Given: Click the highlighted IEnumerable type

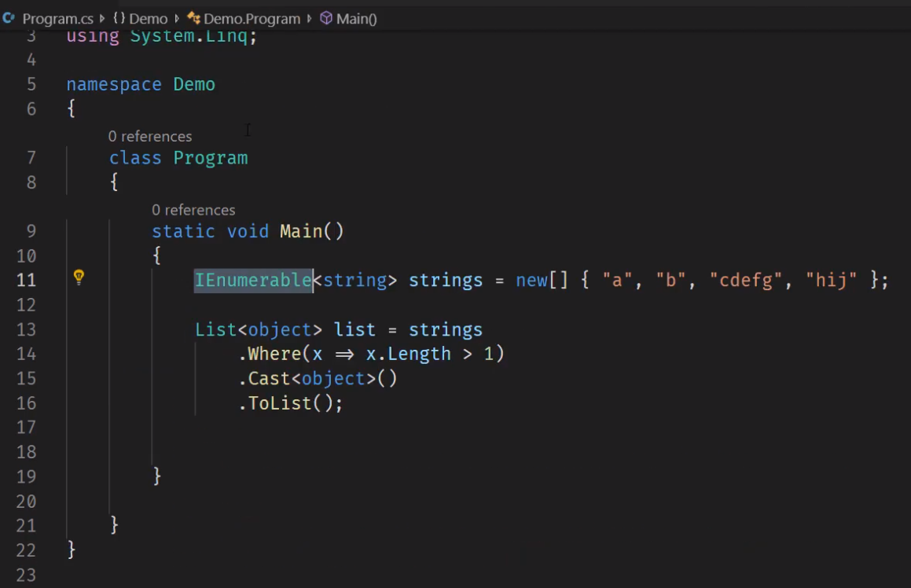Looking at the screenshot, I should point(252,280).
